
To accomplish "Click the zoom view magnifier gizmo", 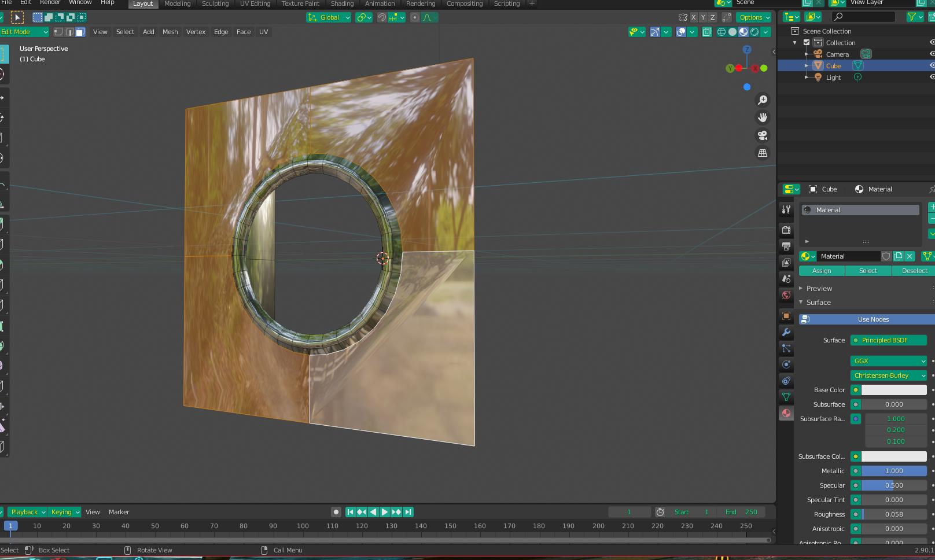I will click(763, 100).
